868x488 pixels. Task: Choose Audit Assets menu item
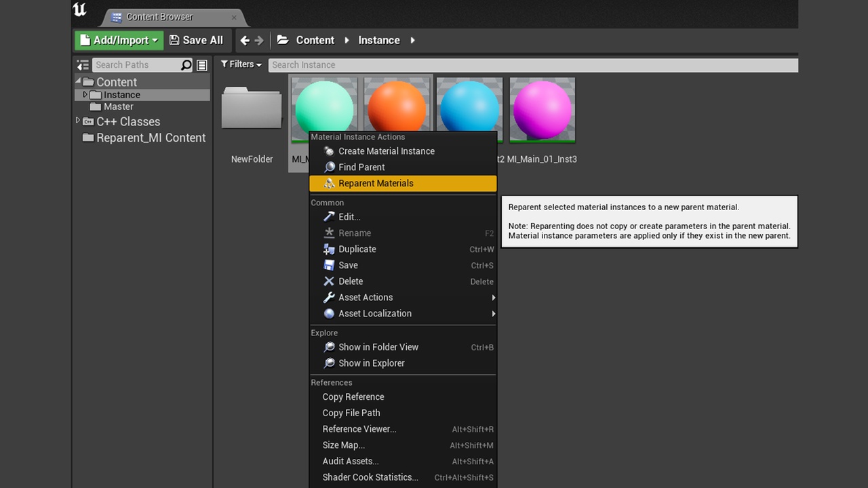tap(403, 462)
